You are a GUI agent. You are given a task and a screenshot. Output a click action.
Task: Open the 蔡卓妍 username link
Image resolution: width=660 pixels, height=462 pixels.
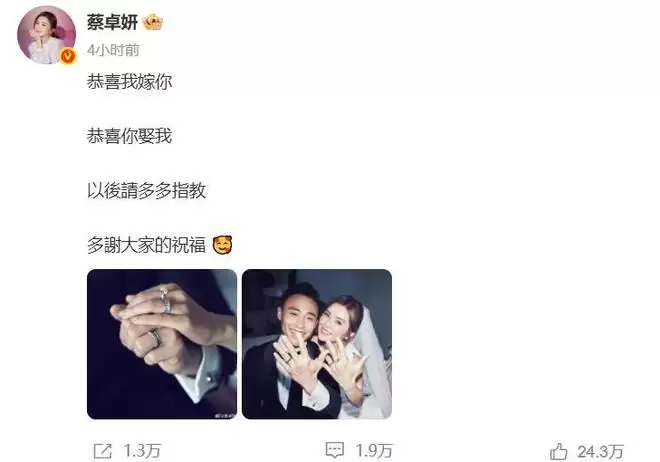(112, 22)
